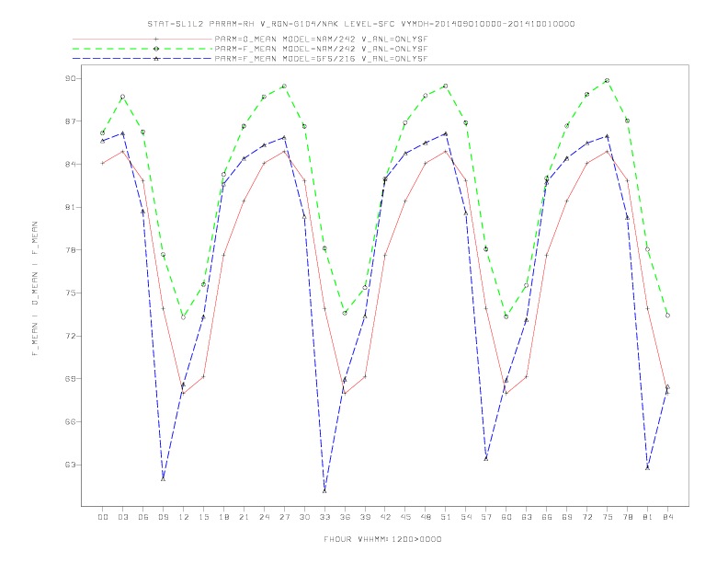Viewport: 728px width, 563px height.
Task: Click x-axis tick label 42
Action: point(385,517)
